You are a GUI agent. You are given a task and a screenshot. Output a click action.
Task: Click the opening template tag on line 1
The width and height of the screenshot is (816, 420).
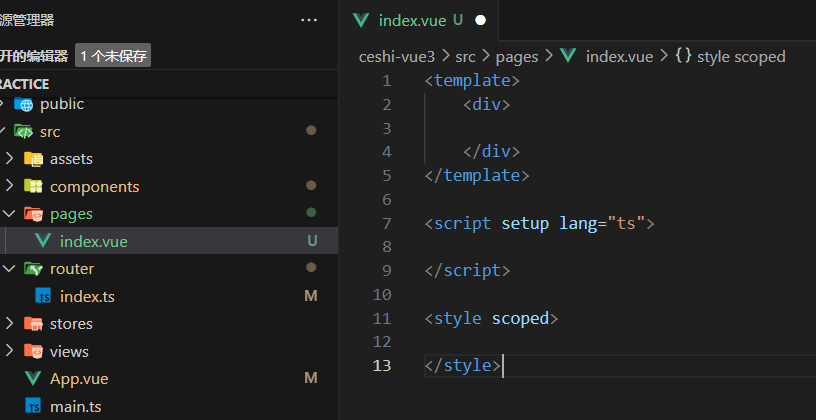click(x=472, y=81)
